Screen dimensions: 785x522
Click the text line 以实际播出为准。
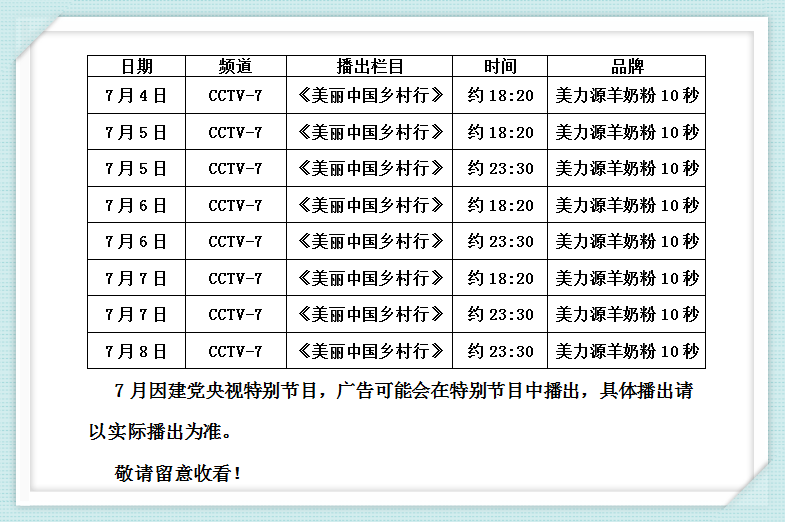(x=160, y=433)
